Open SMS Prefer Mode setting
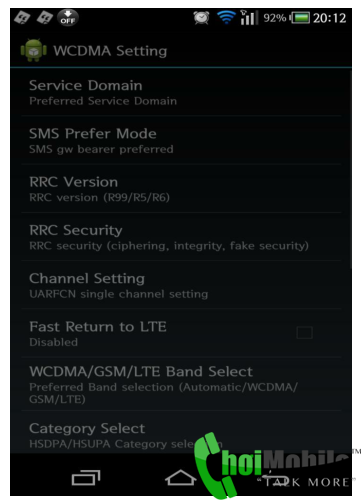This screenshot has width=361, height=500. coord(181,140)
